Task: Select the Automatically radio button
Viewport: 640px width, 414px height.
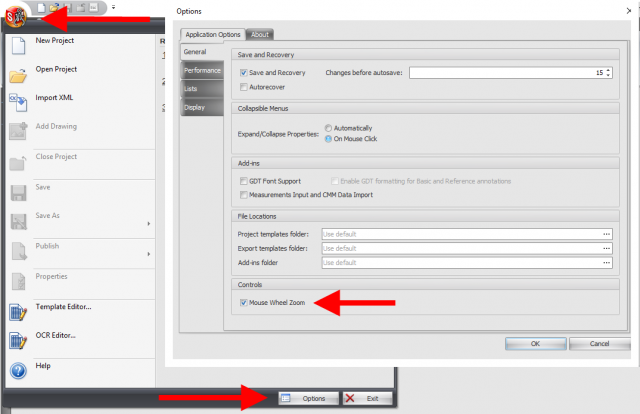Action: click(x=328, y=128)
